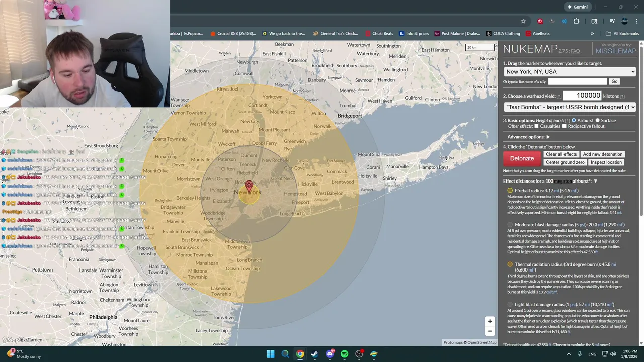Select the Surface radio option
The height and width of the screenshot is (362, 644).
pos(598,121)
